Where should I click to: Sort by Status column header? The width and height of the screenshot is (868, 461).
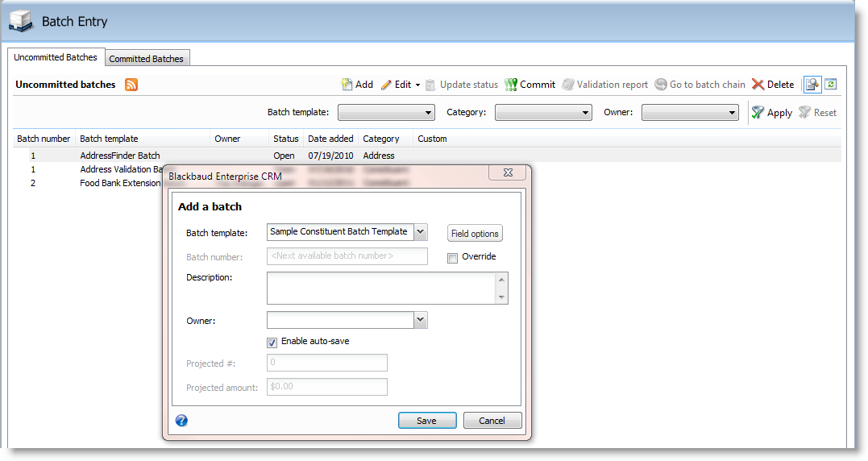(285, 139)
